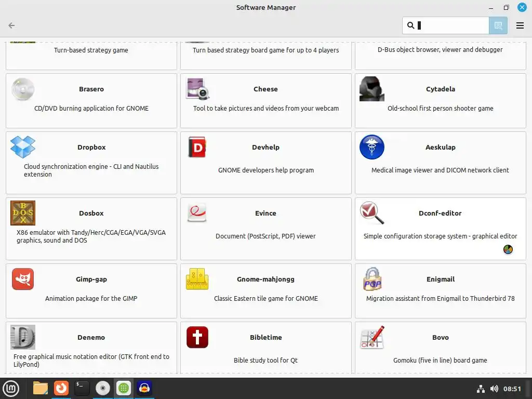Click the headphones penguin taskbar icon
The height and width of the screenshot is (399, 532).
tap(144, 388)
